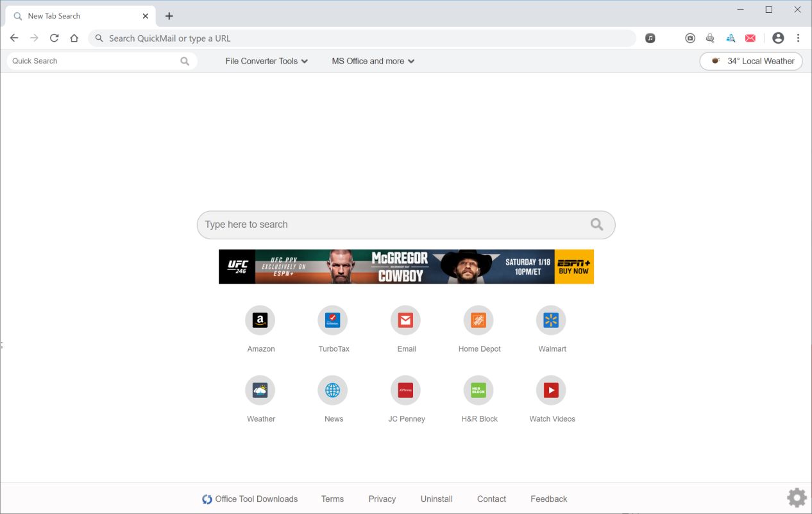The height and width of the screenshot is (514, 812).
Task: Open a new browser tab
Action: 169,16
